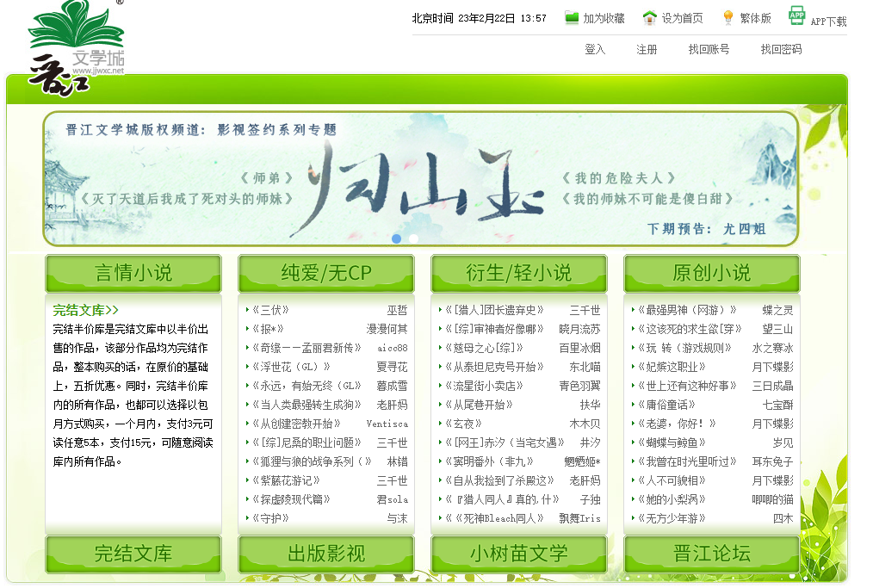Click the 繁体版 lightbulb icon
The image size is (873, 588).
(727, 18)
